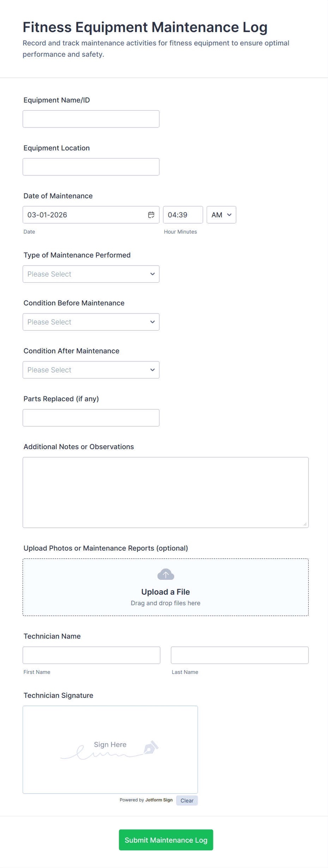The width and height of the screenshot is (328, 868).
Task: Click the maintenance date field
Action: pos(85,215)
